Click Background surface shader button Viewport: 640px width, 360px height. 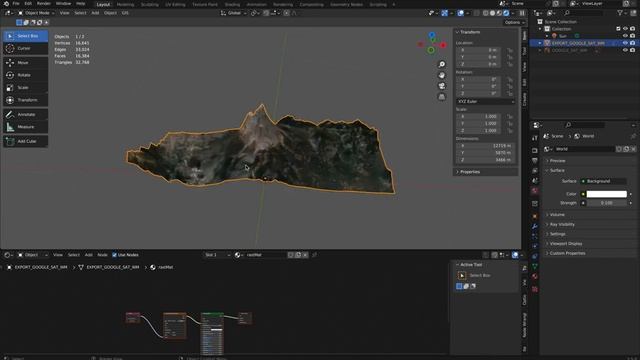(x=604, y=181)
